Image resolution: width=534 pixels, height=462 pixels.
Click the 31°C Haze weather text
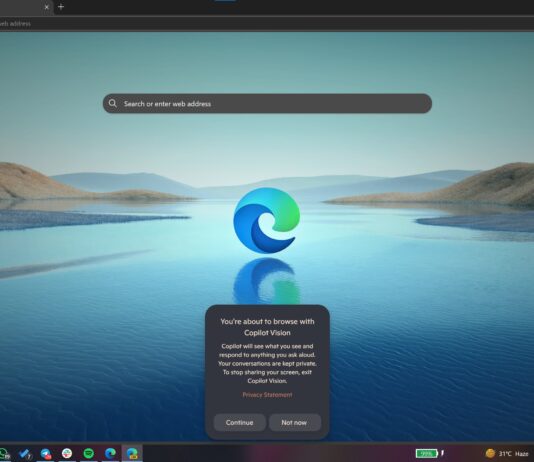[x=514, y=453]
